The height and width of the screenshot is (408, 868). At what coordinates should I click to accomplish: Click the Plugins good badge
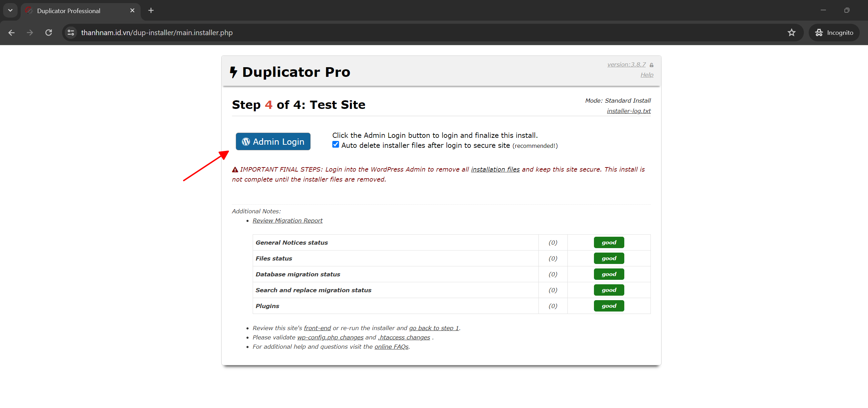point(609,306)
